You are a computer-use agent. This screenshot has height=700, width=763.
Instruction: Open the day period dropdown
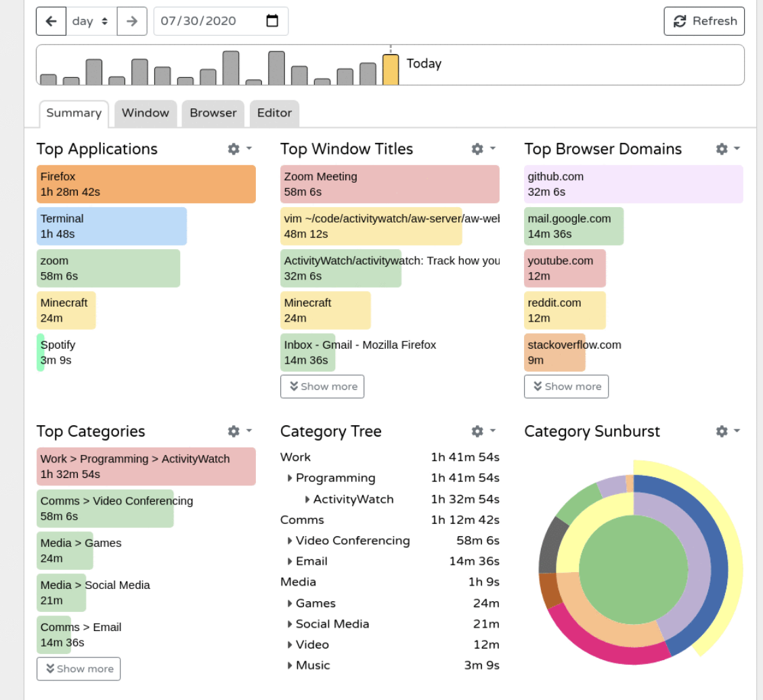coord(91,21)
